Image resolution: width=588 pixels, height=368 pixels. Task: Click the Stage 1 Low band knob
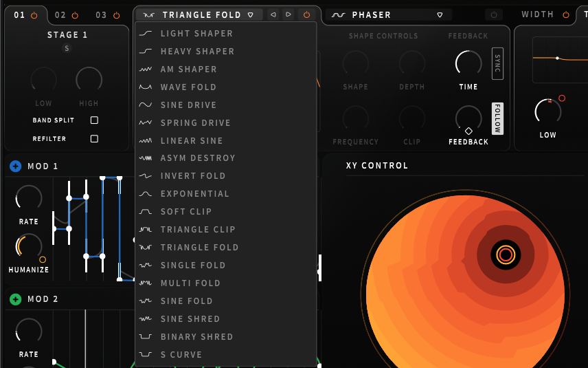click(x=43, y=80)
